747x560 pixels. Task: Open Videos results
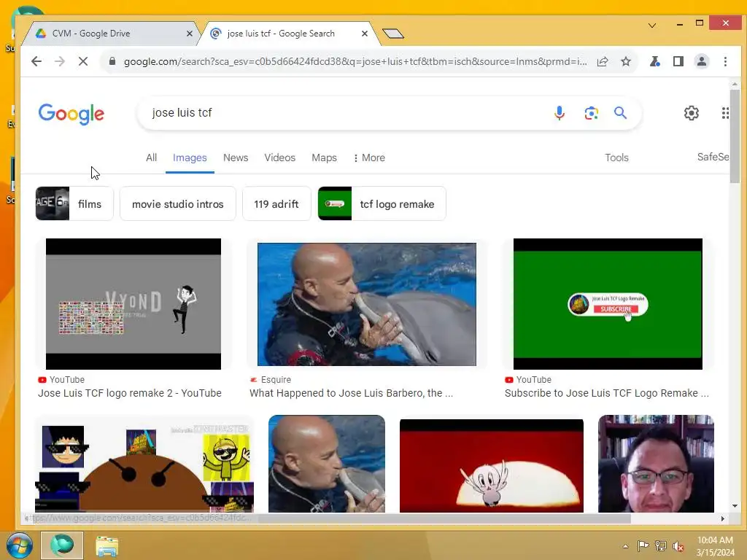(279, 157)
